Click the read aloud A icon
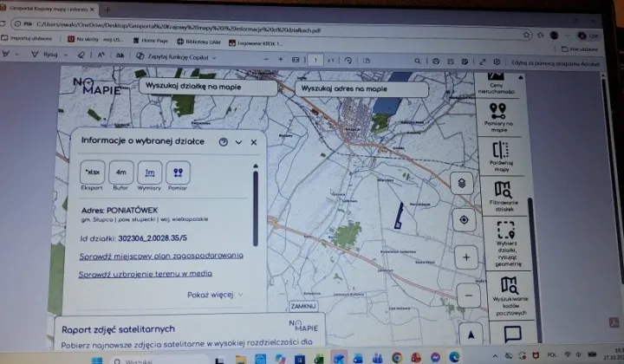Screen dimensions: 624x364 click(x=101, y=55)
